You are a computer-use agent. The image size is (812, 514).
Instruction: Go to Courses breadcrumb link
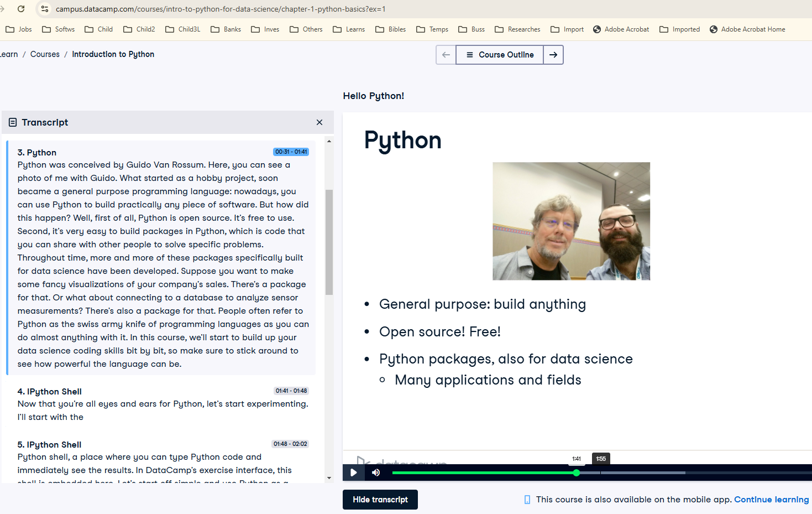point(45,54)
